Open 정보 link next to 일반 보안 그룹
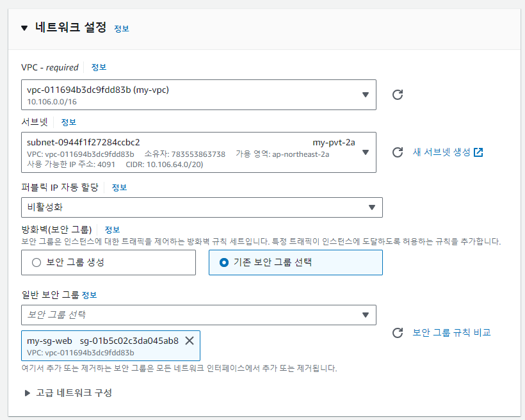The width and height of the screenshot is (525, 420). (90, 295)
